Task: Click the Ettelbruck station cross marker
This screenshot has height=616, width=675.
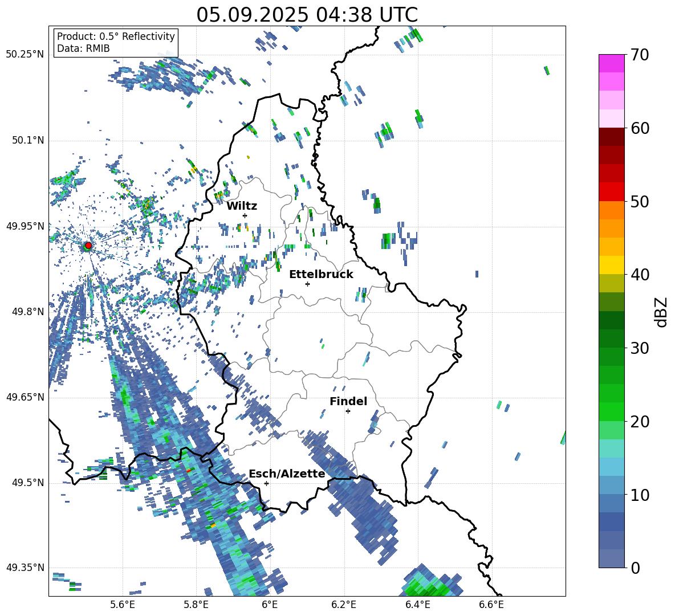Action: pos(307,284)
